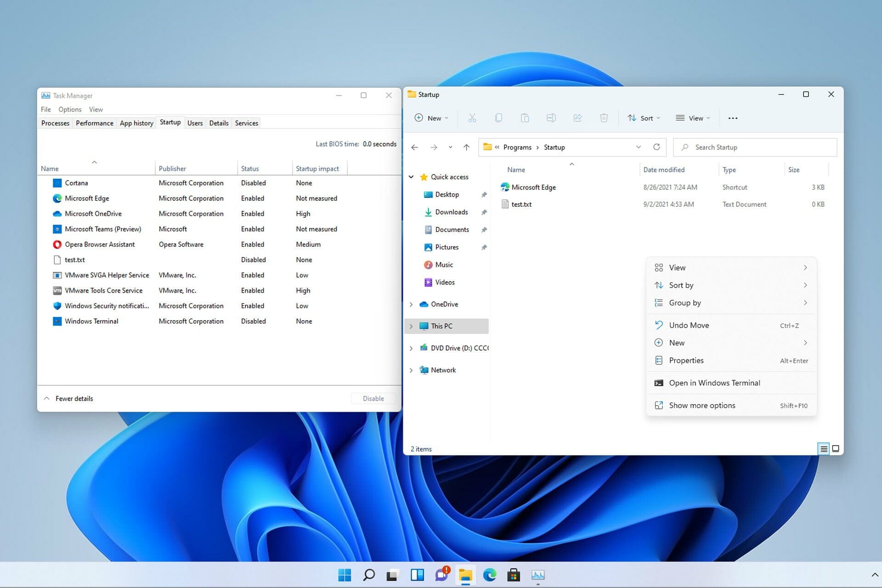The width and height of the screenshot is (882, 588).
Task: Select Opera Browser Assistant startup entry
Action: (219, 244)
